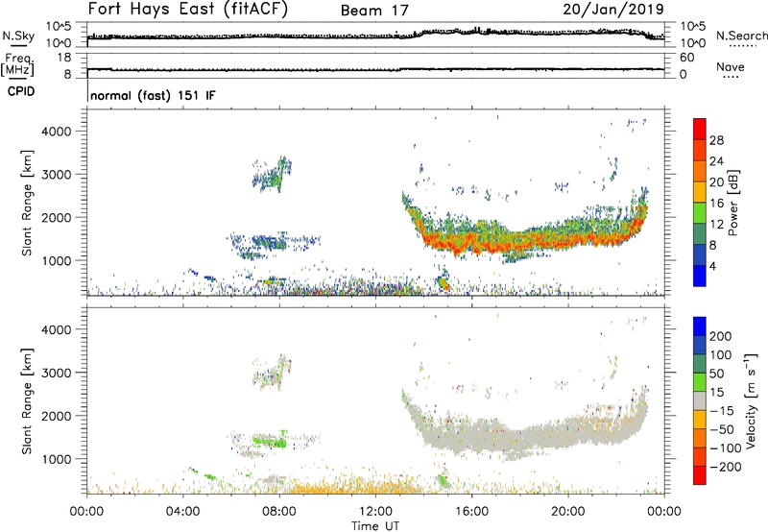Click the 2000 tick on power panel axis
The width and height of the screenshot is (768, 532).
coord(57,217)
